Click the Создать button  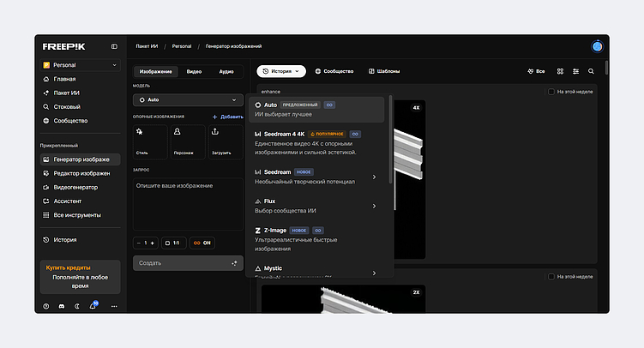coord(188,263)
